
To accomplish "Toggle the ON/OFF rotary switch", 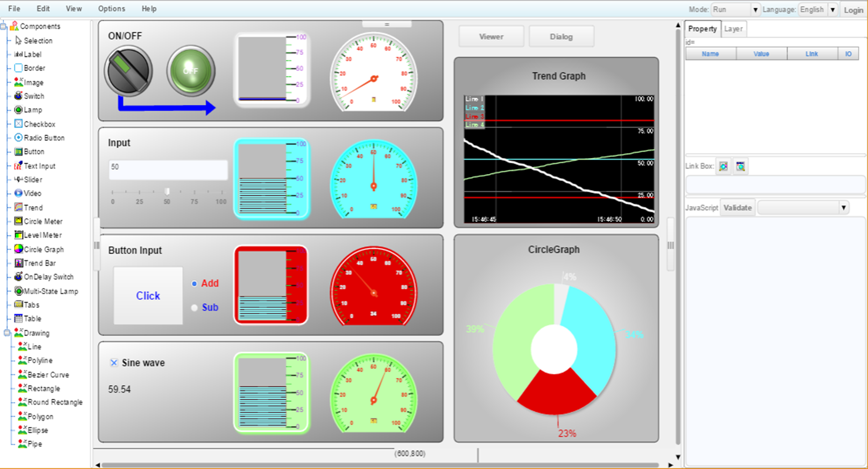I will [x=128, y=71].
